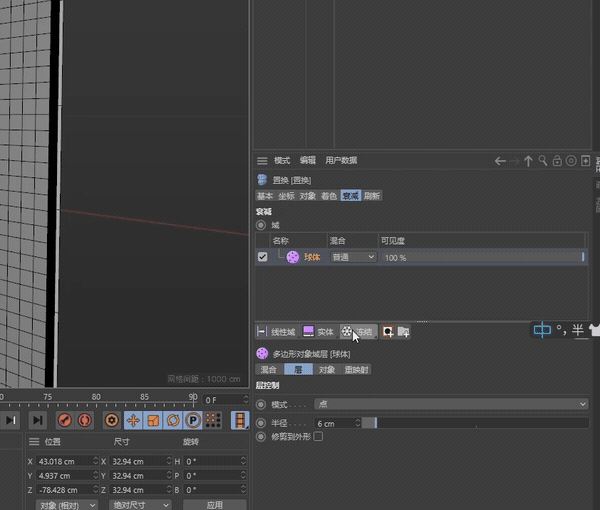600x510 pixels.
Task: Switch to the 着色 tab
Action: coord(329,196)
